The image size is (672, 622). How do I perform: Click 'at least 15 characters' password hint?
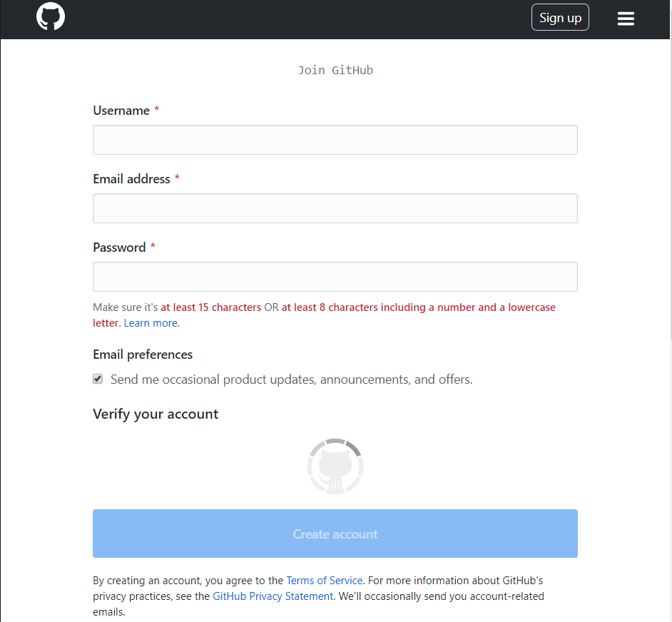pyautogui.click(x=211, y=307)
